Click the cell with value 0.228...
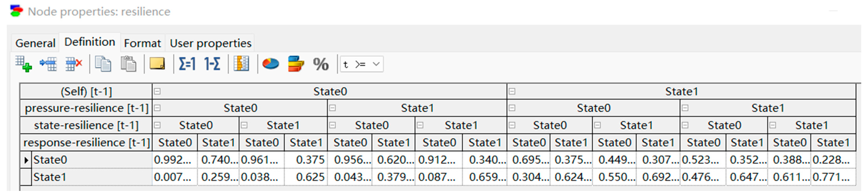The width and height of the screenshot is (868, 196). [x=833, y=160]
